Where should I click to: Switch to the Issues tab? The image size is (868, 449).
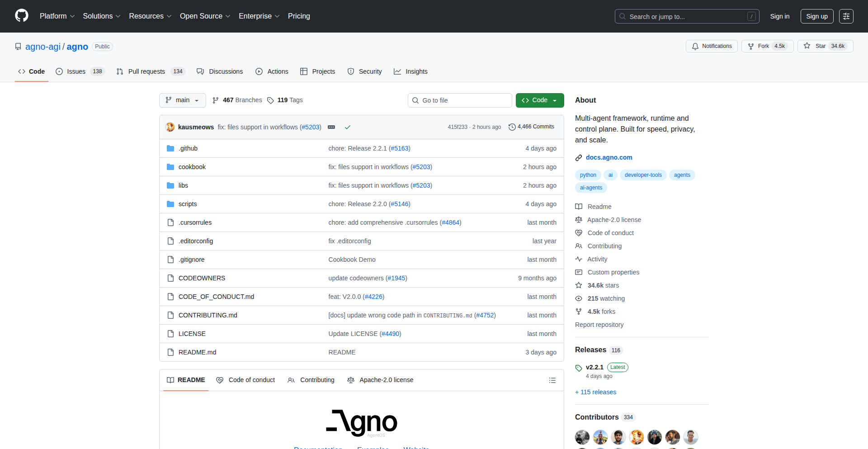click(x=75, y=71)
